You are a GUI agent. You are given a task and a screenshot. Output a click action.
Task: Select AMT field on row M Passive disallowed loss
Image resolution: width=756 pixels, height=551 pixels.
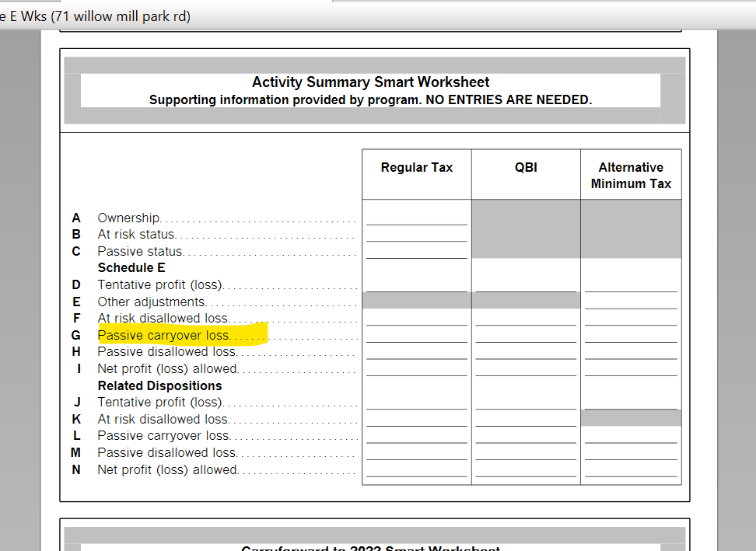coord(631,452)
